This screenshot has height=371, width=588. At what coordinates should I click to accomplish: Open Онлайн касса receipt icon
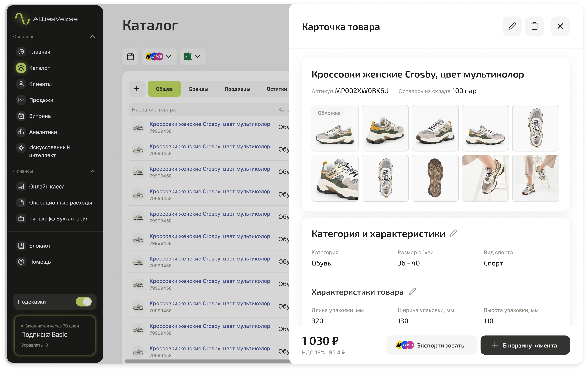[x=21, y=186]
